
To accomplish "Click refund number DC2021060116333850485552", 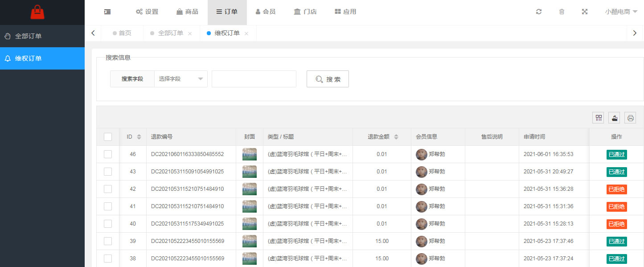I will coord(188,154).
